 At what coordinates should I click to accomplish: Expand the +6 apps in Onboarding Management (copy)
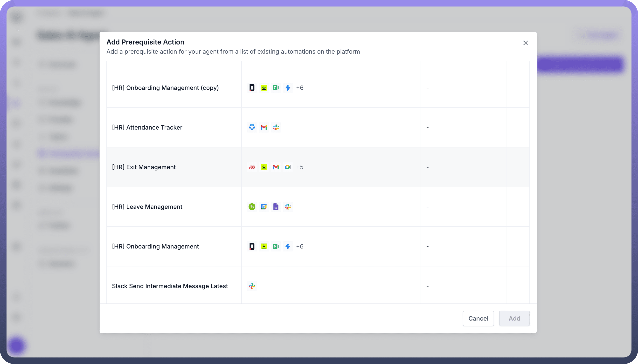[x=300, y=88]
